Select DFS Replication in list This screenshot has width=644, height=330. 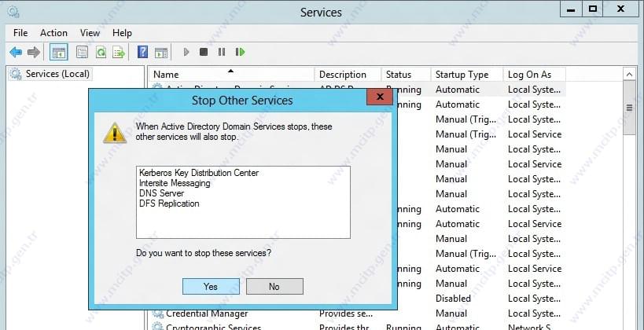pos(169,203)
